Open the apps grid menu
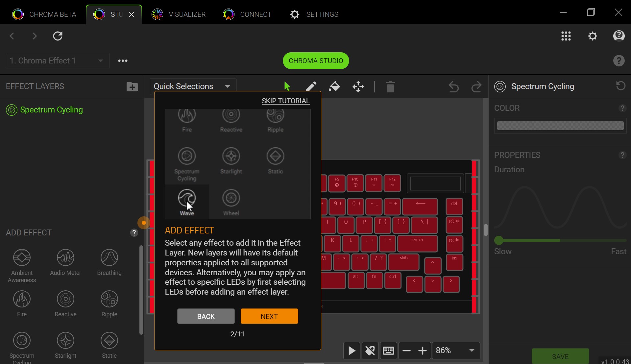631x364 pixels. (566, 36)
